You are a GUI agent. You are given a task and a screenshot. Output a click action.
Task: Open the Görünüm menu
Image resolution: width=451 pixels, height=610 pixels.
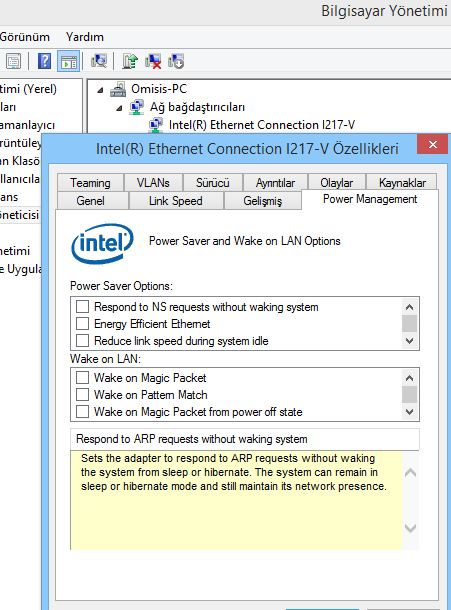[25, 37]
